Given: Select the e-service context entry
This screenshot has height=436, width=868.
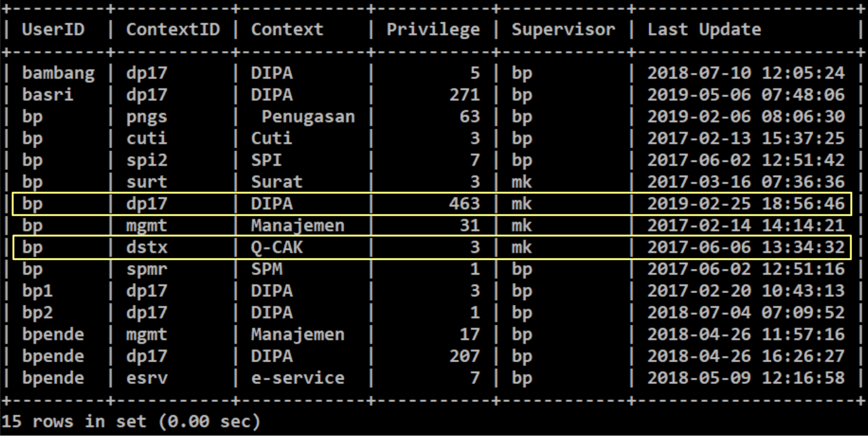Looking at the screenshot, I should 297,378.
